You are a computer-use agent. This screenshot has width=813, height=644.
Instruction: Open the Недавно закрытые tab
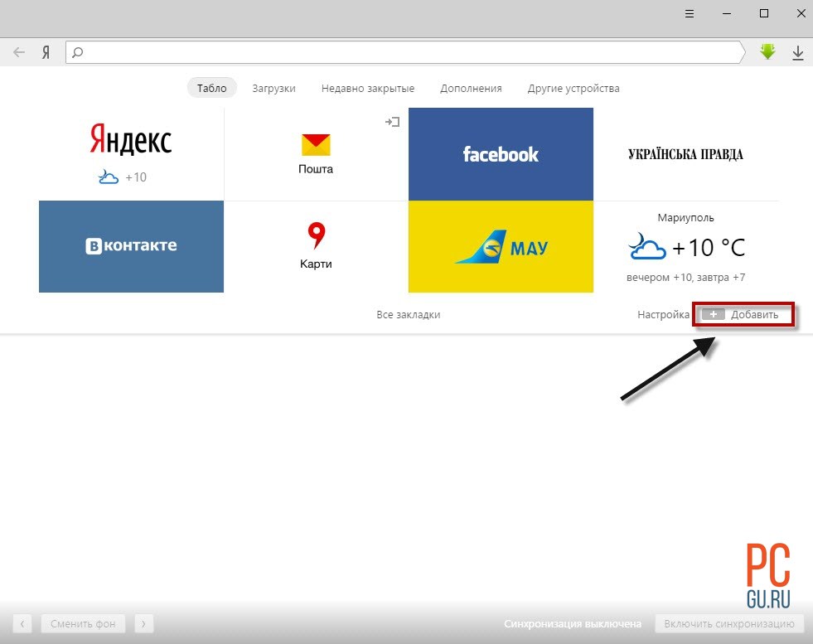coord(368,88)
